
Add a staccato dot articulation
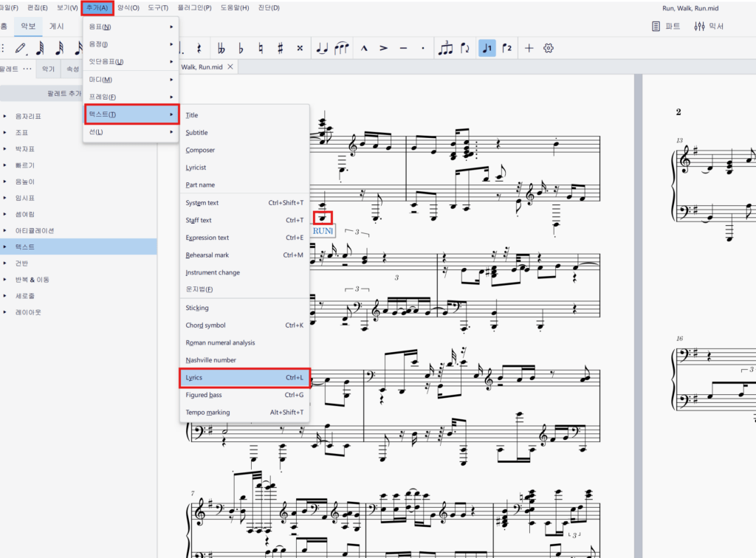tap(423, 48)
